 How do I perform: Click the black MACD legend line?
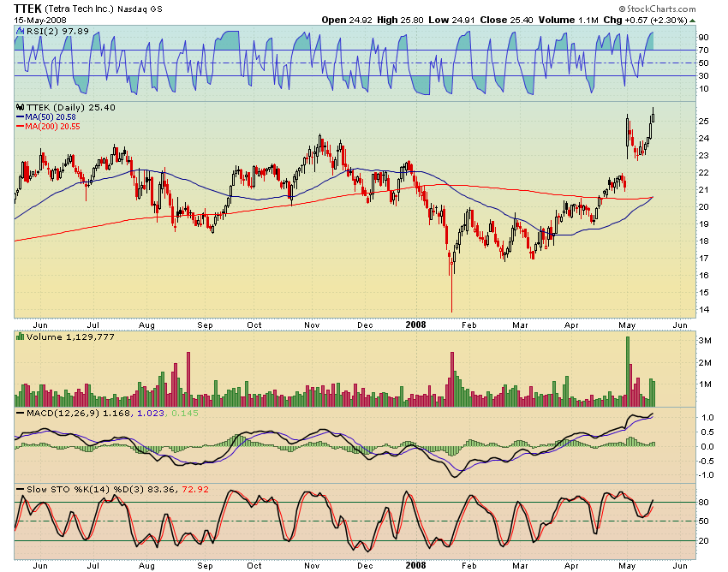(x=20, y=413)
